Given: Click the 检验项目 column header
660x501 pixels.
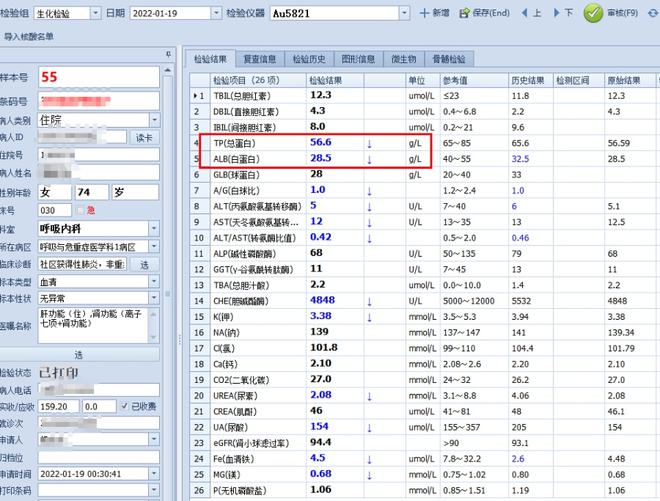Looking at the screenshot, I should pos(258,80).
